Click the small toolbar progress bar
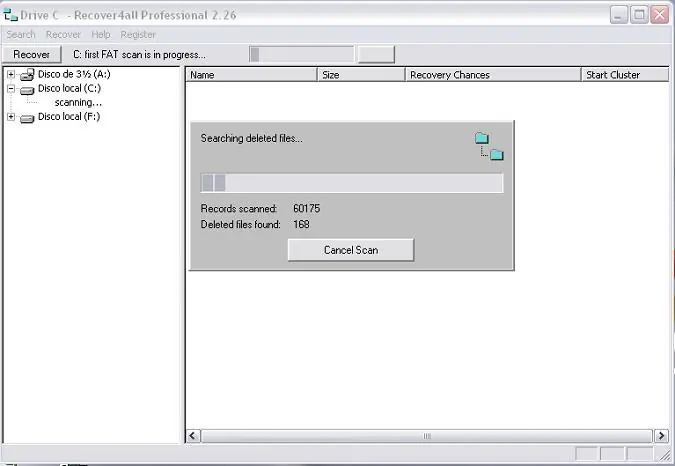 point(302,55)
